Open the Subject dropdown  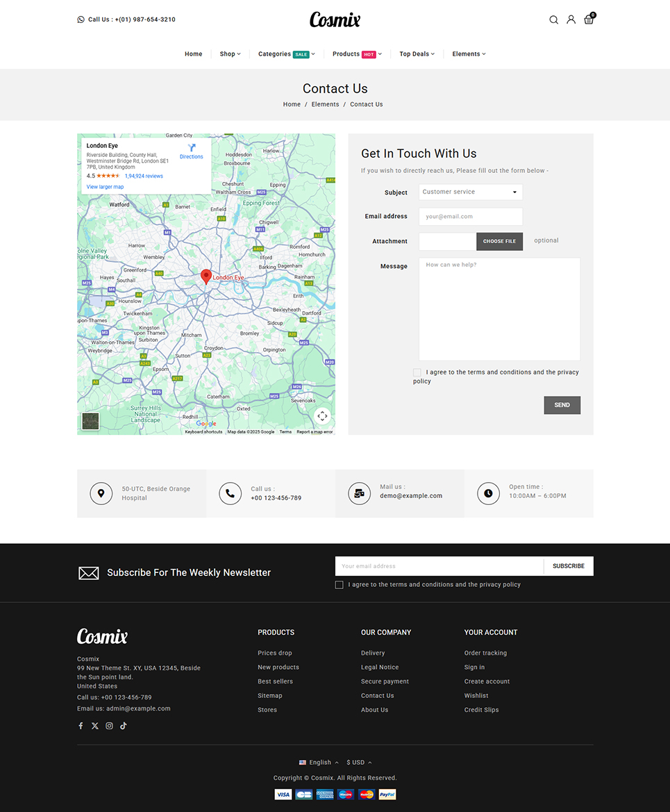(x=470, y=192)
